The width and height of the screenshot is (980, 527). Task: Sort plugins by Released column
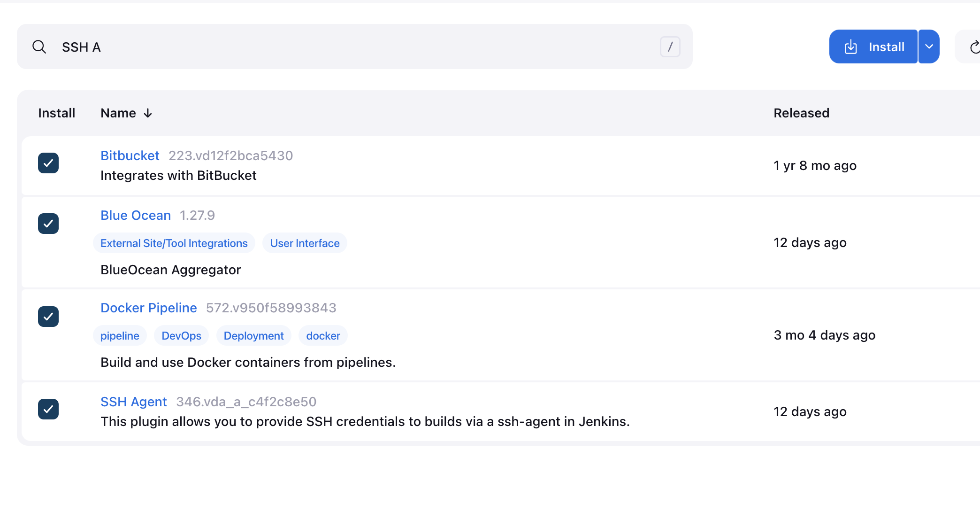[x=801, y=113]
